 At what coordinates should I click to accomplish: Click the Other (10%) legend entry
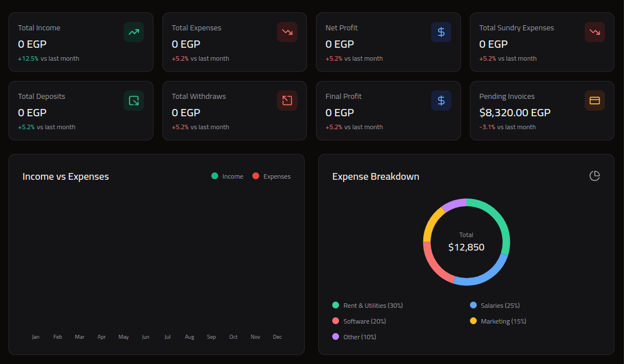(x=354, y=336)
